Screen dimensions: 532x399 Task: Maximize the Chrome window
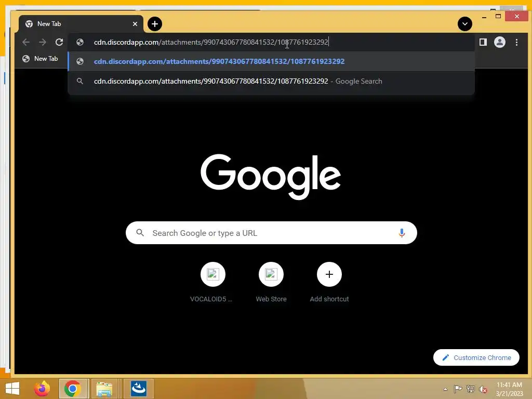[x=498, y=16]
